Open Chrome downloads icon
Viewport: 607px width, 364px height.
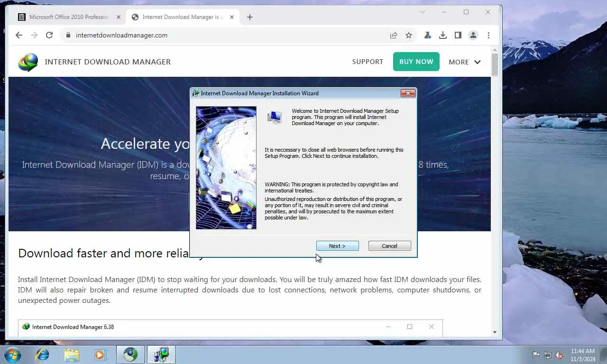443,35
